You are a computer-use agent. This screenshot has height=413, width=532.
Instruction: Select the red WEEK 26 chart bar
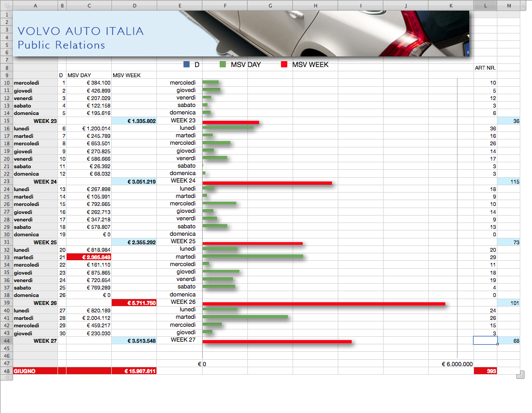pos(323,304)
